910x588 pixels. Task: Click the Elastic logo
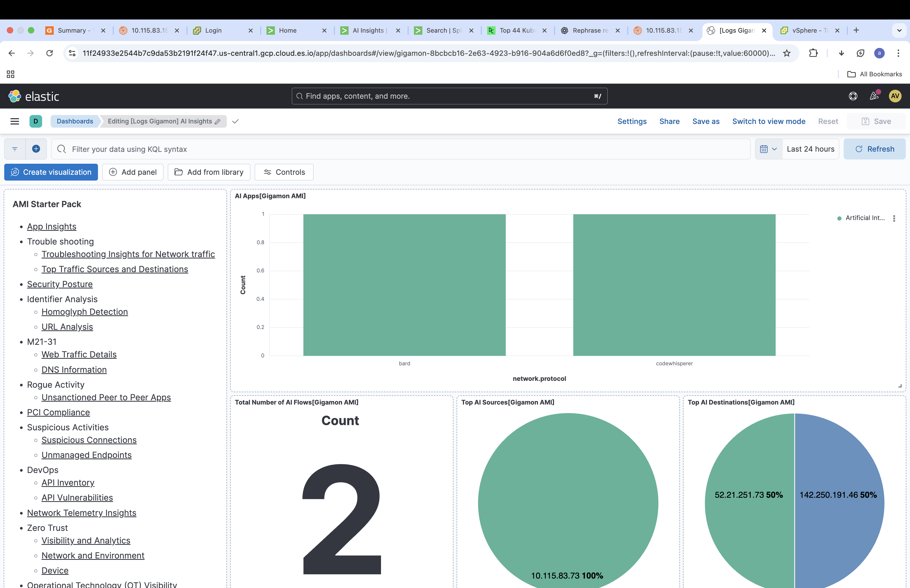pyautogui.click(x=34, y=96)
